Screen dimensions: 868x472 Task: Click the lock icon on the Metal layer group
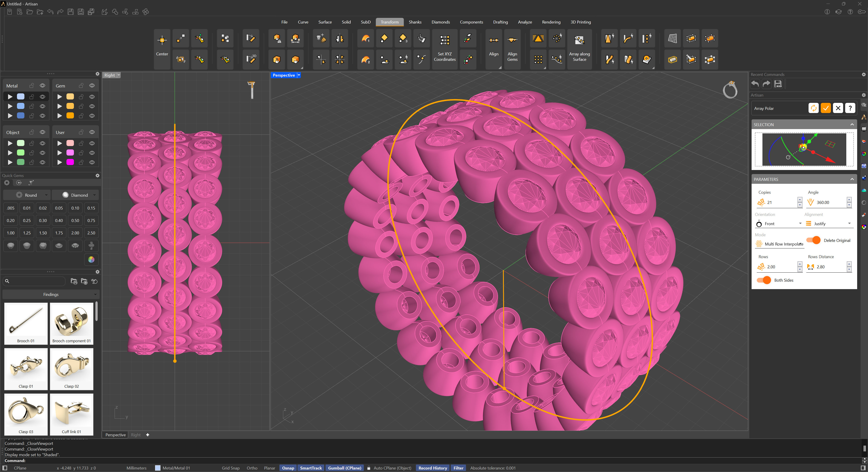[x=32, y=86]
